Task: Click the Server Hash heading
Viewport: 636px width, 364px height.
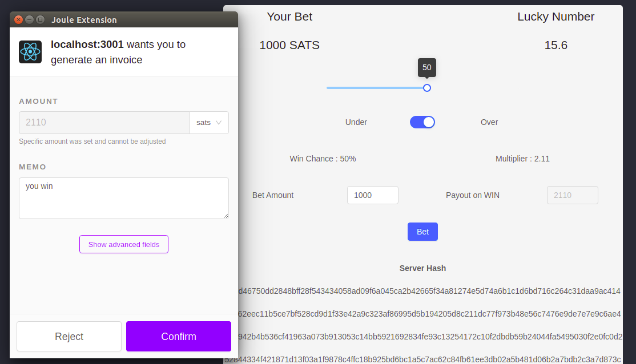Action: pyautogui.click(x=422, y=268)
